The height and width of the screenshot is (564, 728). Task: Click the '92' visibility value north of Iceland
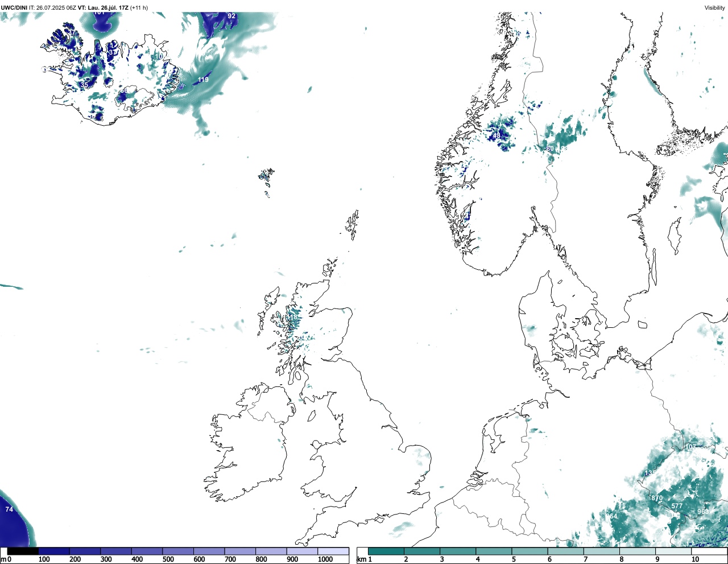tap(231, 16)
